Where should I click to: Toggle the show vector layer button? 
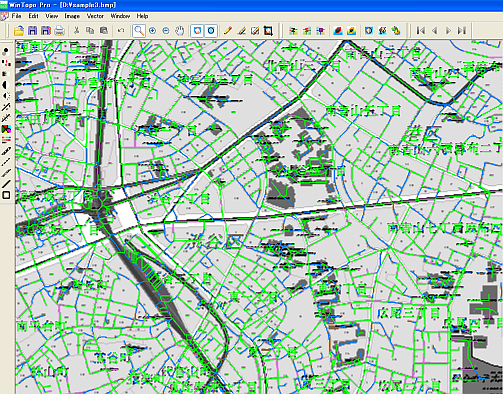[211, 31]
